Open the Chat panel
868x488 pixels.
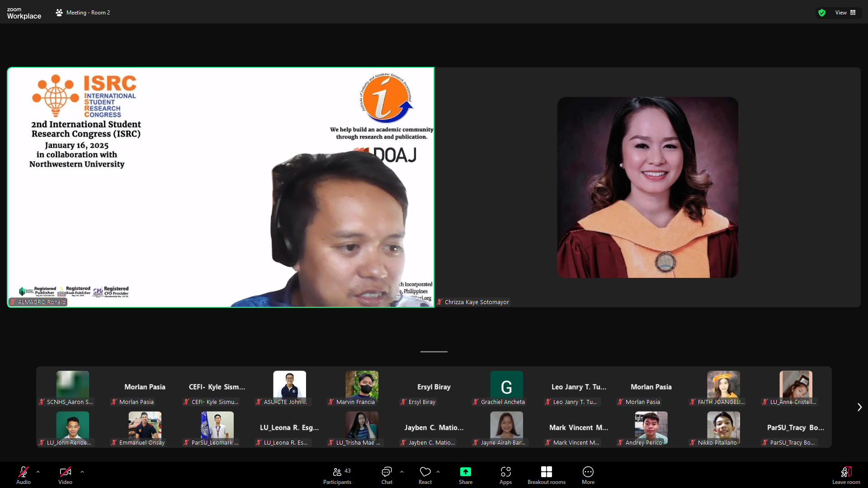387,475
